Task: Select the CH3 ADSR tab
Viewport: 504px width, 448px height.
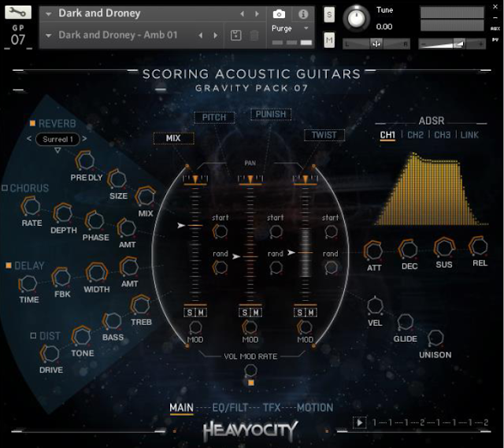Action: (443, 135)
